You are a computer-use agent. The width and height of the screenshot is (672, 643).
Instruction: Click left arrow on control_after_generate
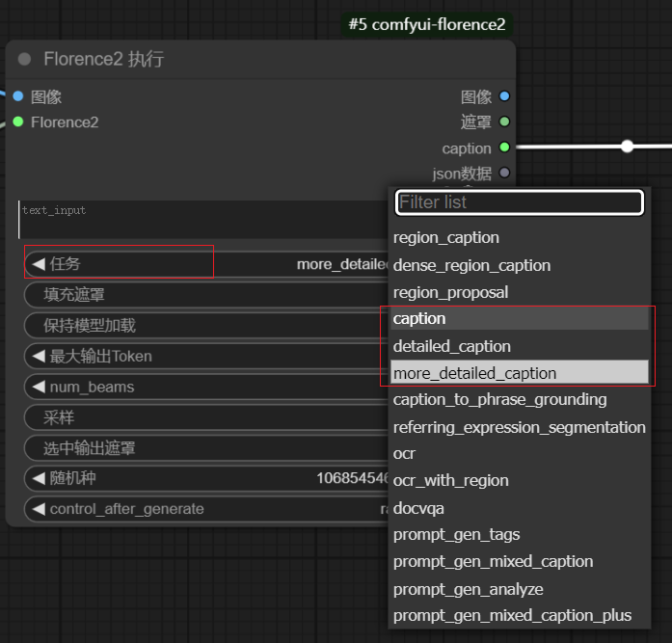[39, 509]
